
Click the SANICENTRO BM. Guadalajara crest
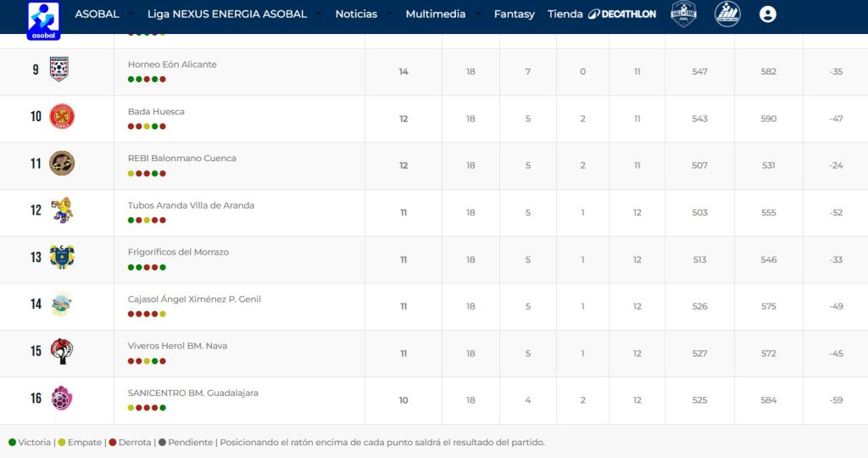[62, 398]
